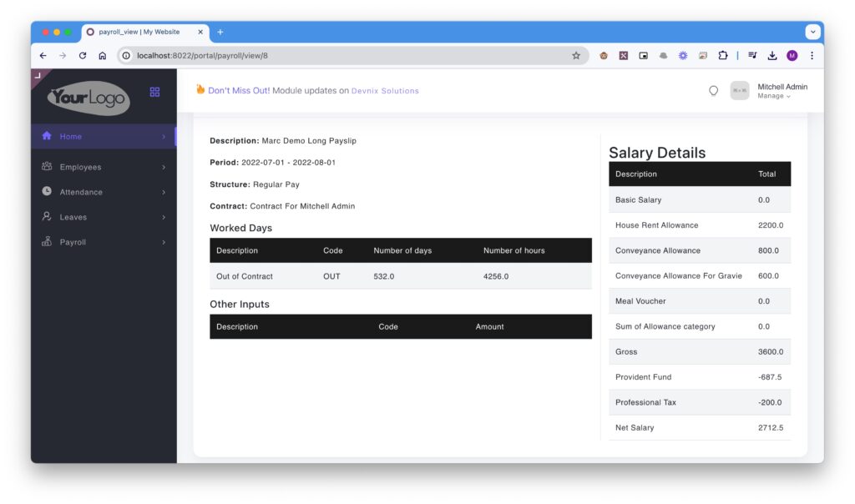Open the Manage dropdown under Mitchell Admin
This screenshot has width=855, height=504.
pos(773,96)
